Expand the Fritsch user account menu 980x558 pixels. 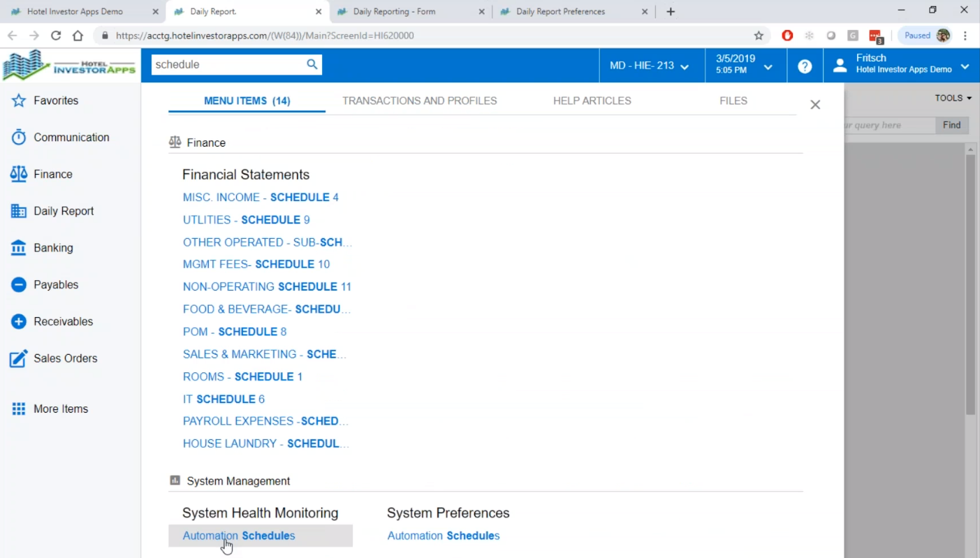point(902,66)
